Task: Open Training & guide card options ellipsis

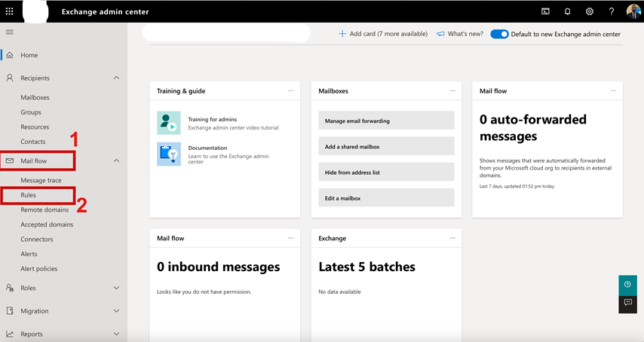Action: (x=291, y=90)
